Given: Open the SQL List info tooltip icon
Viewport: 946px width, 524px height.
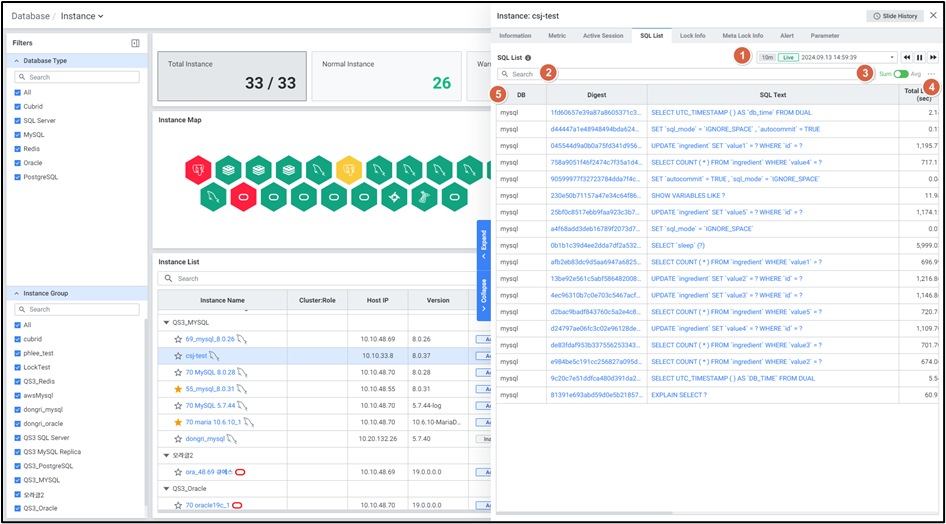Looking at the screenshot, I should point(528,58).
